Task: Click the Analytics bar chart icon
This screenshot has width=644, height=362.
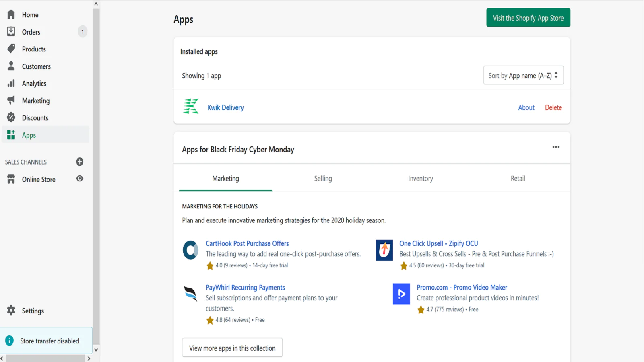Action: 11,83
